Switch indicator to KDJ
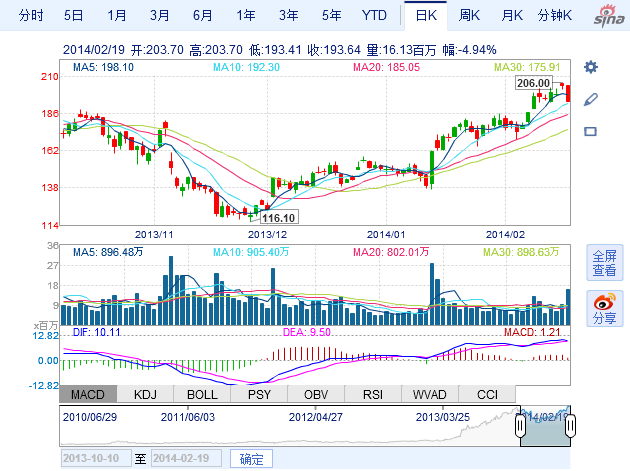 point(146,394)
